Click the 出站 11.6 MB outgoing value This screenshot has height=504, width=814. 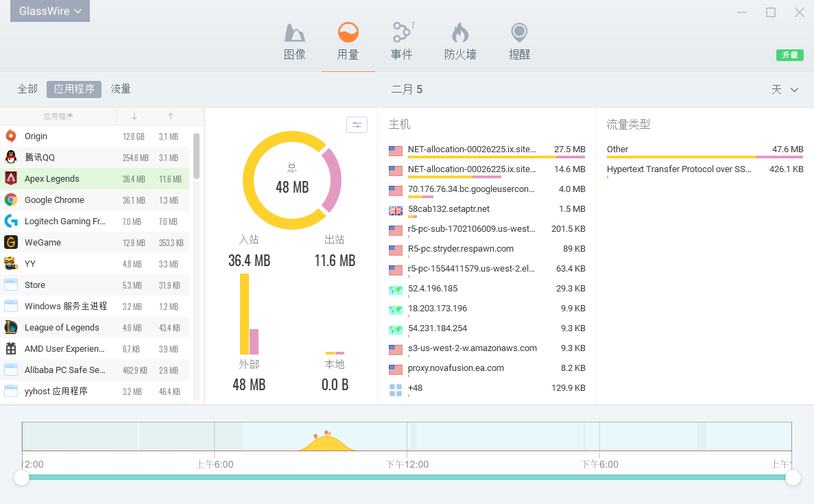pos(335,261)
